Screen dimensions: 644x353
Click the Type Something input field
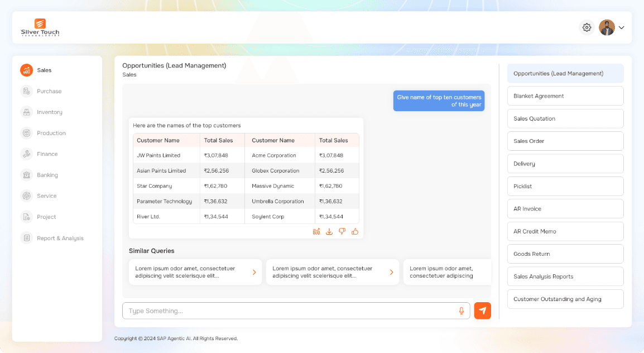(x=296, y=311)
